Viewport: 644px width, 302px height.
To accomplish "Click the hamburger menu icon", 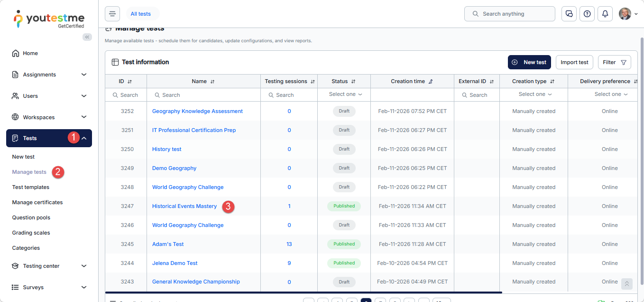I will 112,14.
